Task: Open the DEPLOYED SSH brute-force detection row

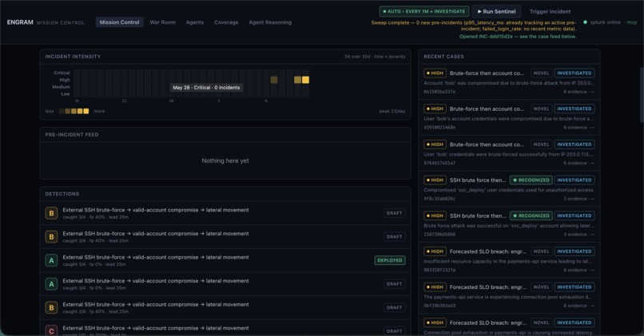Action: point(225,260)
